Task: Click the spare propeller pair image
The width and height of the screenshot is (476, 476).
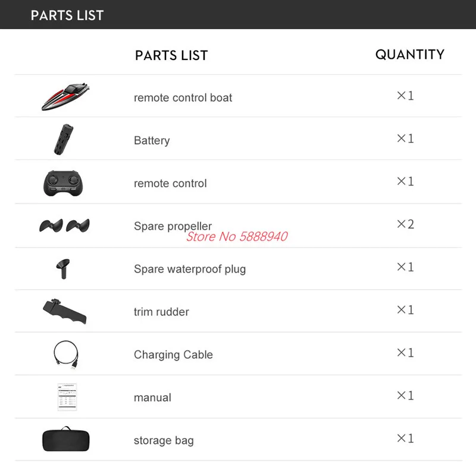Action: click(x=64, y=226)
